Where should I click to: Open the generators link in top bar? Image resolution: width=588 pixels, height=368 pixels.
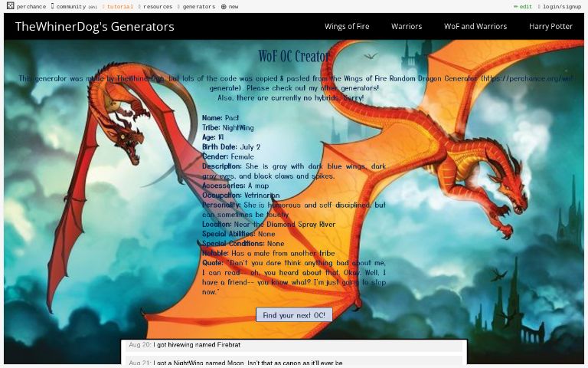pos(197,6)
